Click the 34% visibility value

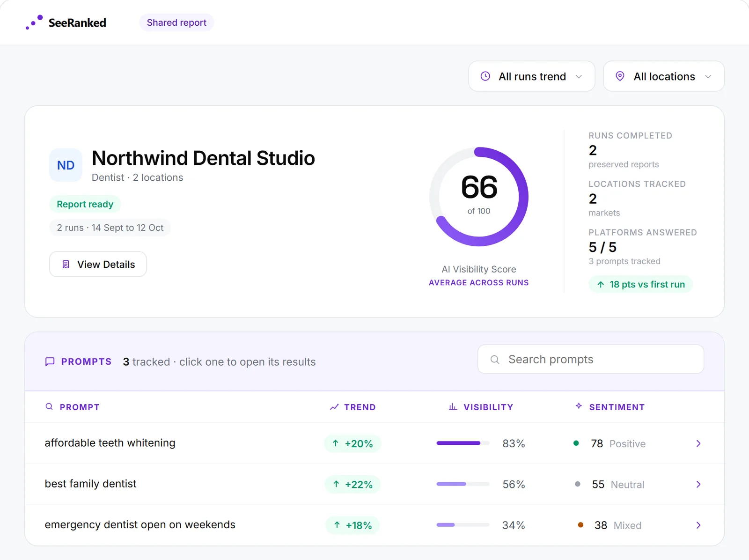[514, 525]
